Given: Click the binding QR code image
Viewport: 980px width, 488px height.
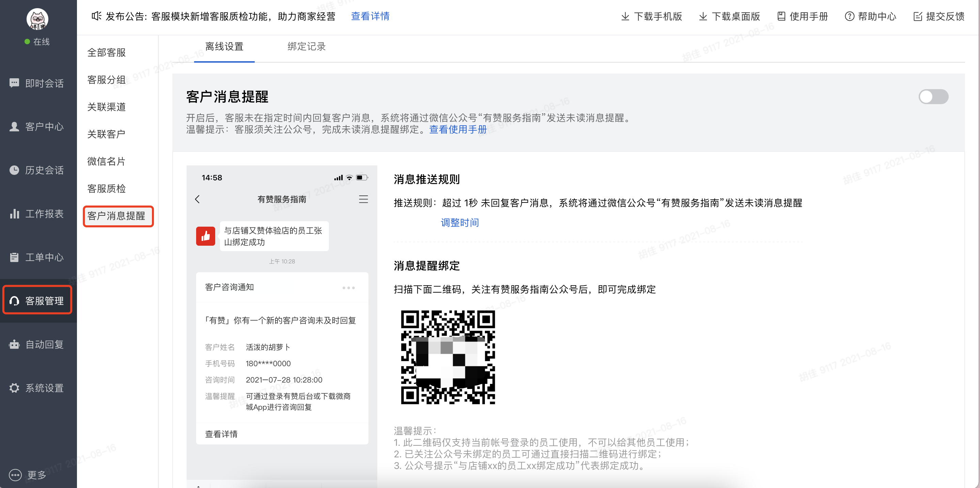Looking at the screenshot, I should coord(448,357).
